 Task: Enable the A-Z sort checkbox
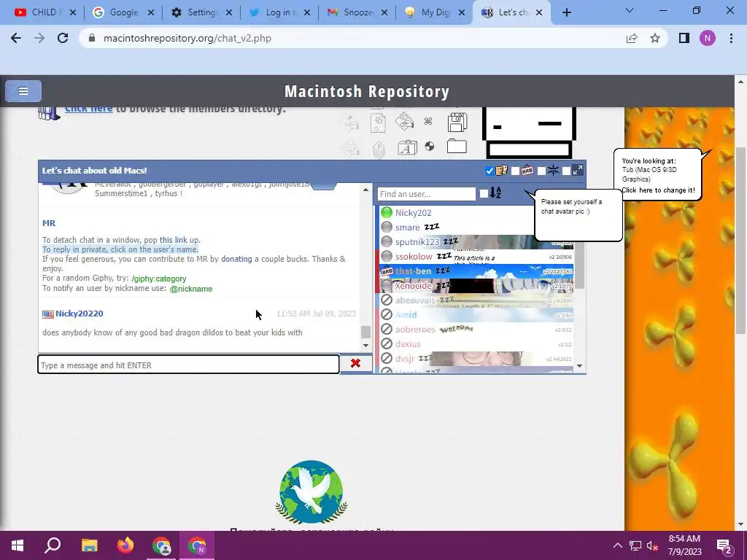[484, 193]
